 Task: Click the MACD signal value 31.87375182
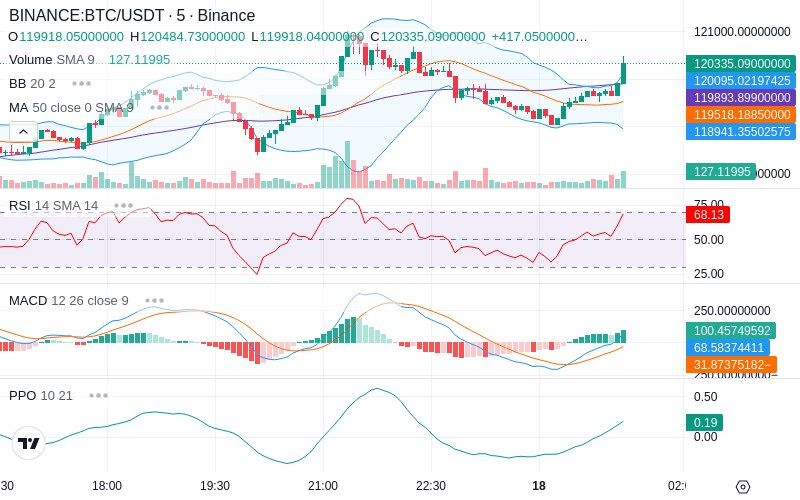(x=731, y=364)
